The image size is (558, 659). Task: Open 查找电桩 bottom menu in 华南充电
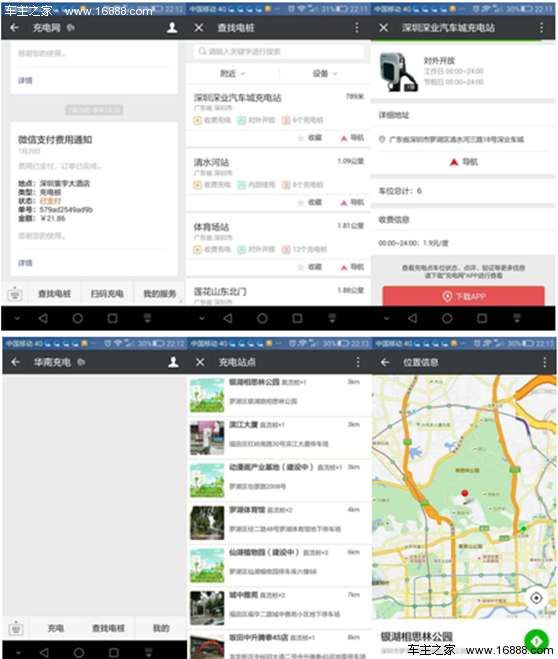pos(108,628)
